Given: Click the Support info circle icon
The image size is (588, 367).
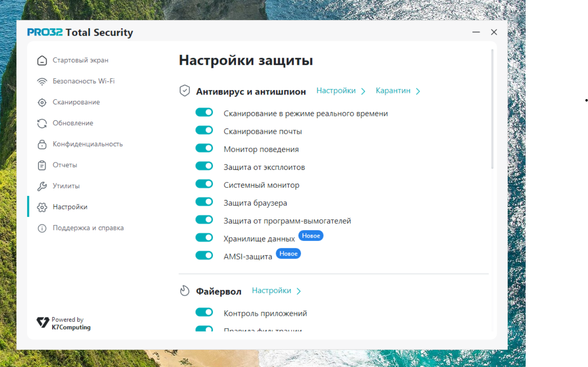Looking at the screenshot, I should 42,228.
